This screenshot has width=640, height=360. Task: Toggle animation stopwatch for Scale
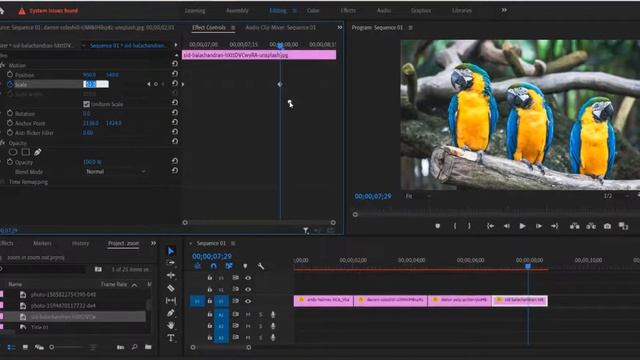pyautogui.click(x=10, y=84)
